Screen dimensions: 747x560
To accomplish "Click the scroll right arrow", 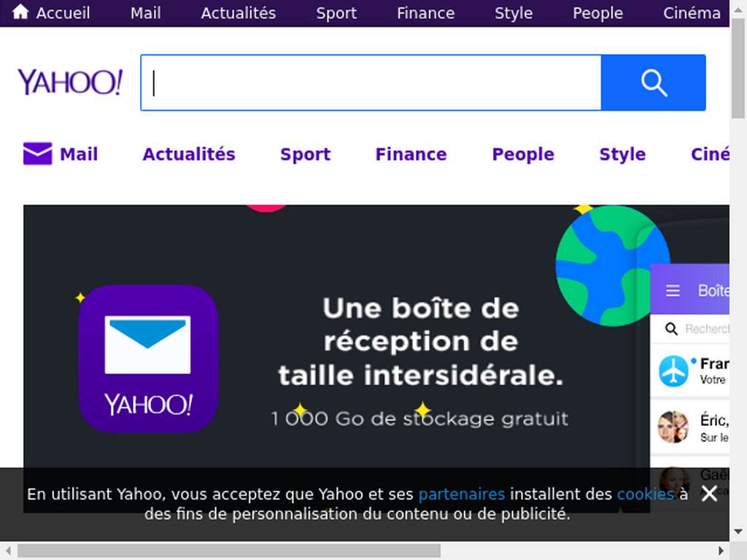I will (x=721, y=551).
